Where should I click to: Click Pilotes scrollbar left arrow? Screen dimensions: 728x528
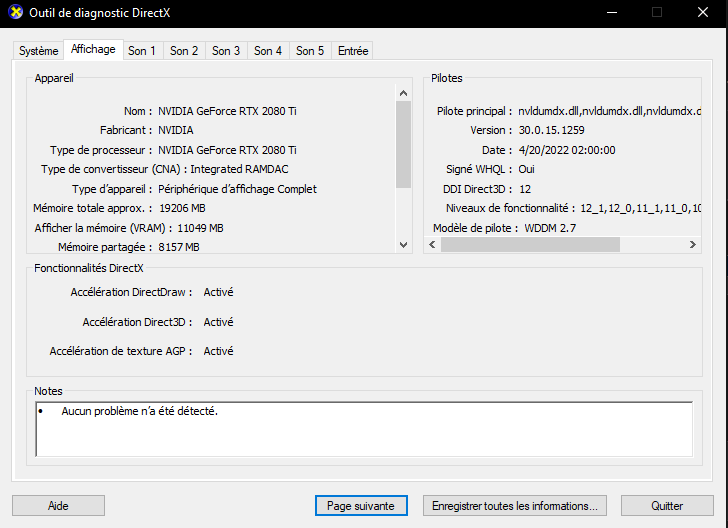pyautogui.click(x=432, y=245)
